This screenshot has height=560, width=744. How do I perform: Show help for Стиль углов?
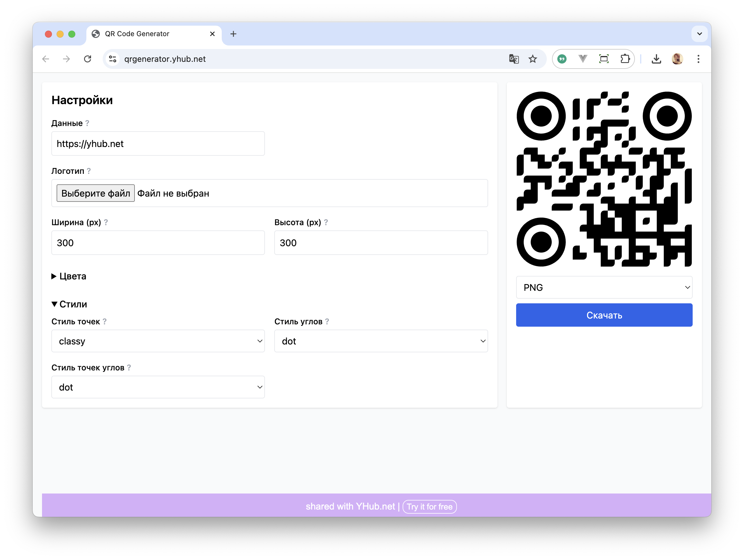click(x=327, y=322)
